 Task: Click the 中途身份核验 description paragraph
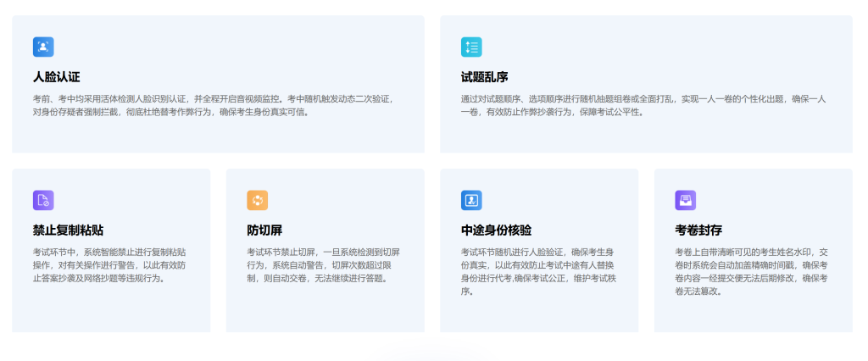pyautogui.click(x=537, y=271)
